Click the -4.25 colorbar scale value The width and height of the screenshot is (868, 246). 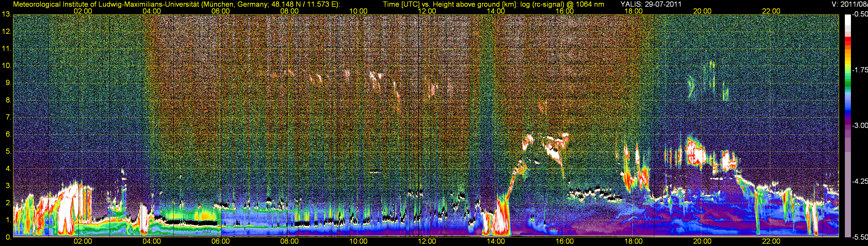860,181
